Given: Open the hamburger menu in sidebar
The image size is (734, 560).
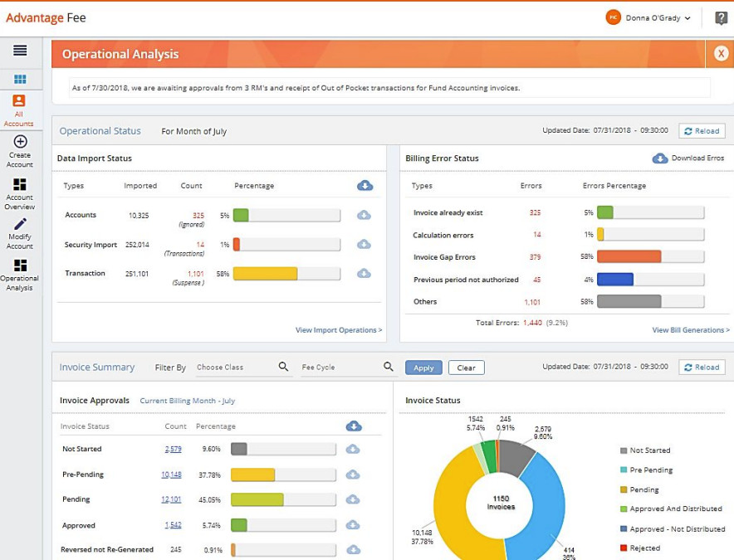Looking at the screenshot, I should (20, 51).
